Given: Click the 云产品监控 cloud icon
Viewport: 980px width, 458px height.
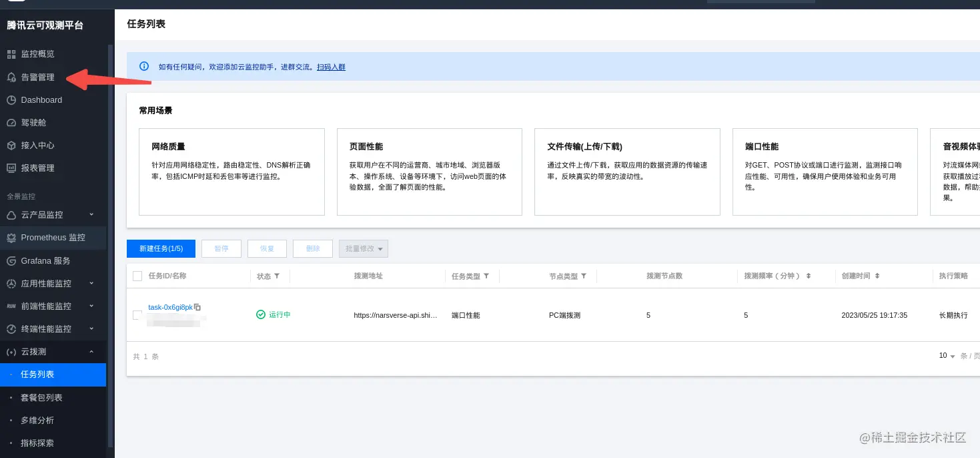Looking at the screenshot, I should 11,215.
